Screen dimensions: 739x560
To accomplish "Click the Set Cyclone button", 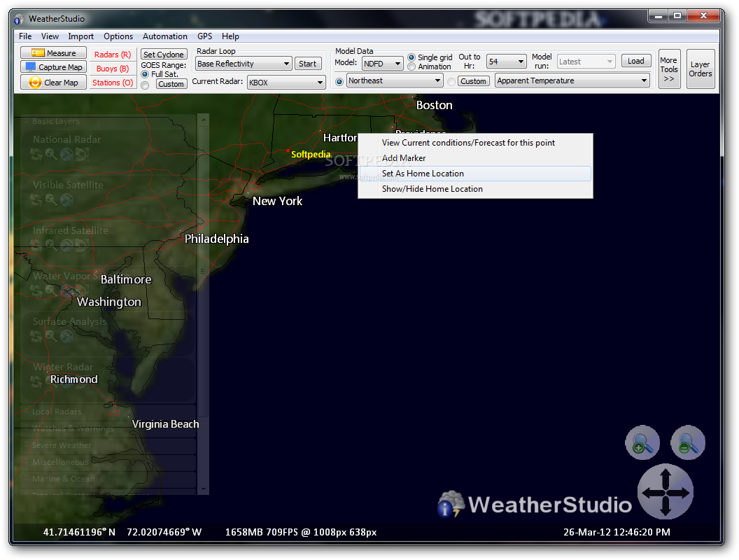I will pos(164,55).
